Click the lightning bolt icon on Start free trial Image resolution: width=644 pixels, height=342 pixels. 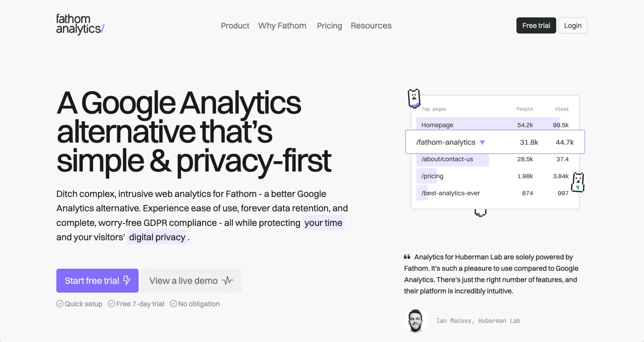(127, 281)
